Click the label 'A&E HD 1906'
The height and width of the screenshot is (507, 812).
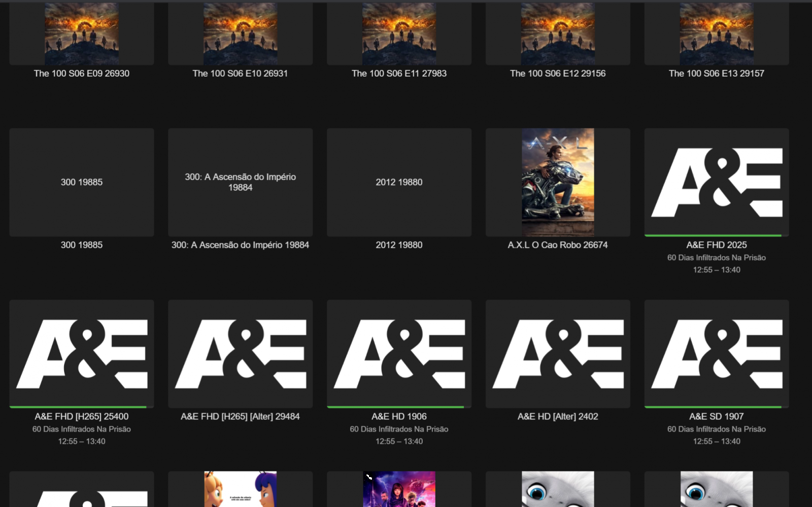pyautogui.click(x=399, y=417)
